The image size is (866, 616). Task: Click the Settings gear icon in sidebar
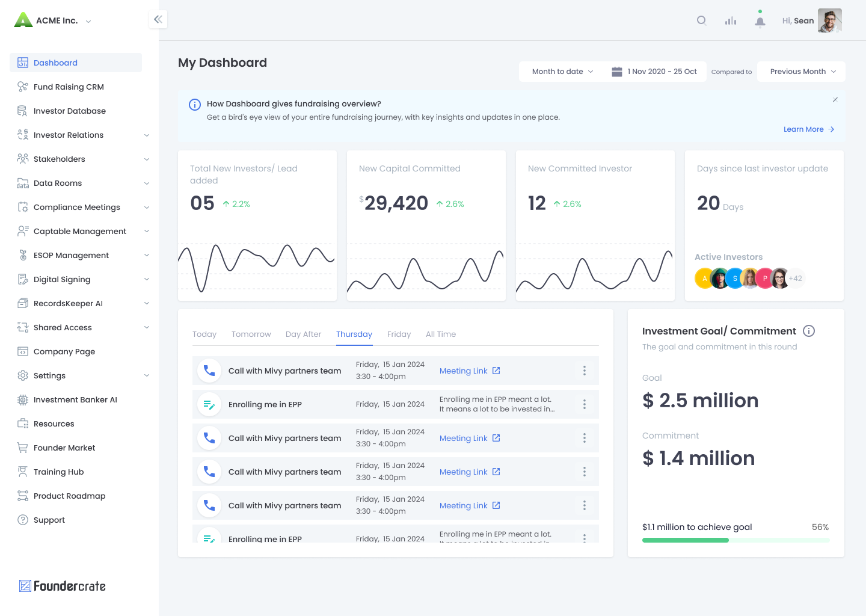pyautogui.click(x=23, y=375)
